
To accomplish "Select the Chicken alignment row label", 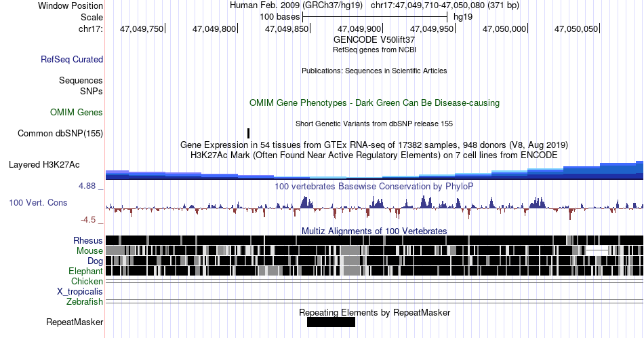I will (x=87, y=281).
